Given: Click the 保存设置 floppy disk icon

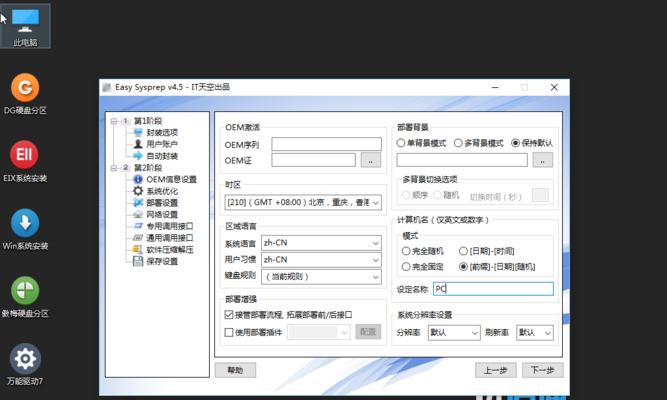Looking at the screenshot, I should tap(138, 261).
